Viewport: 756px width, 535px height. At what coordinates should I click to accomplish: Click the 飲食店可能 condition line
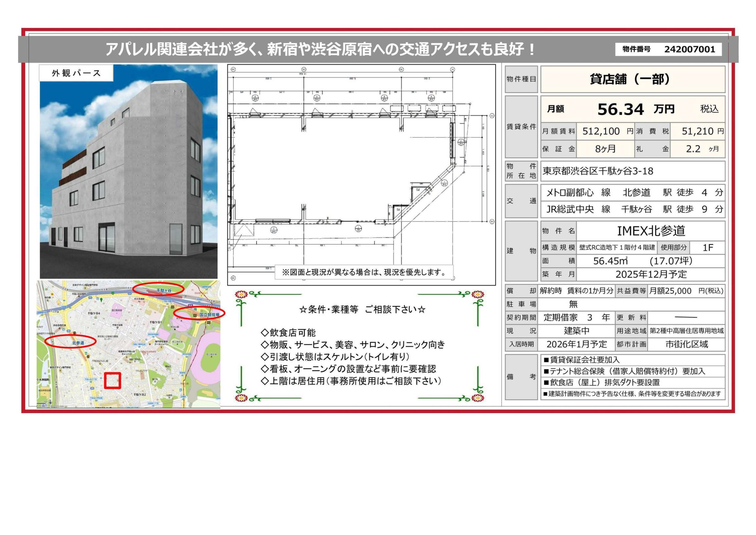coord(288,332)
